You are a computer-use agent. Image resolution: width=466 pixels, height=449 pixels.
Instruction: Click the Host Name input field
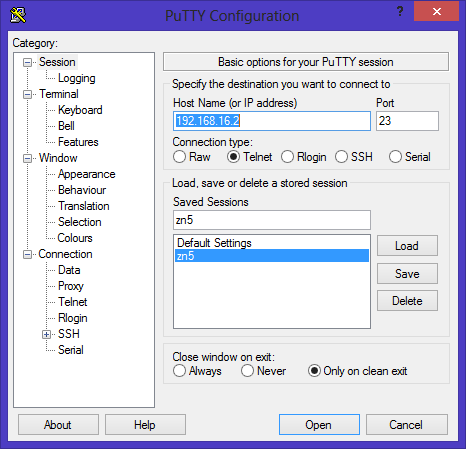pyautogui.click(x=272, y=121)
